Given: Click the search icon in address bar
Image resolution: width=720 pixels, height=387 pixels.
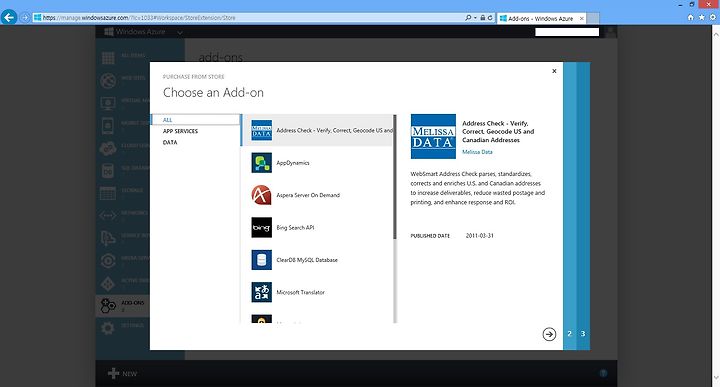Looking at the screenshot, I should coord(468,18).
